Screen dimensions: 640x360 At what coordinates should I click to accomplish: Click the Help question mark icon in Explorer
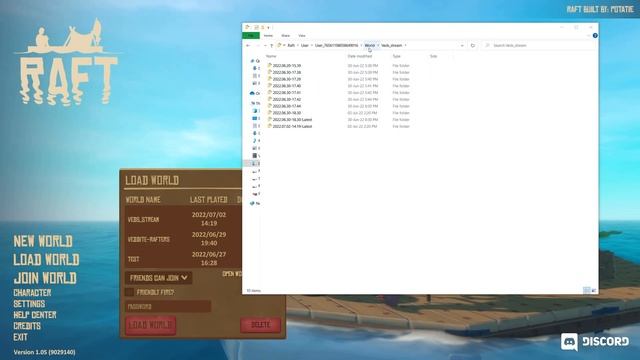point(595,36)
